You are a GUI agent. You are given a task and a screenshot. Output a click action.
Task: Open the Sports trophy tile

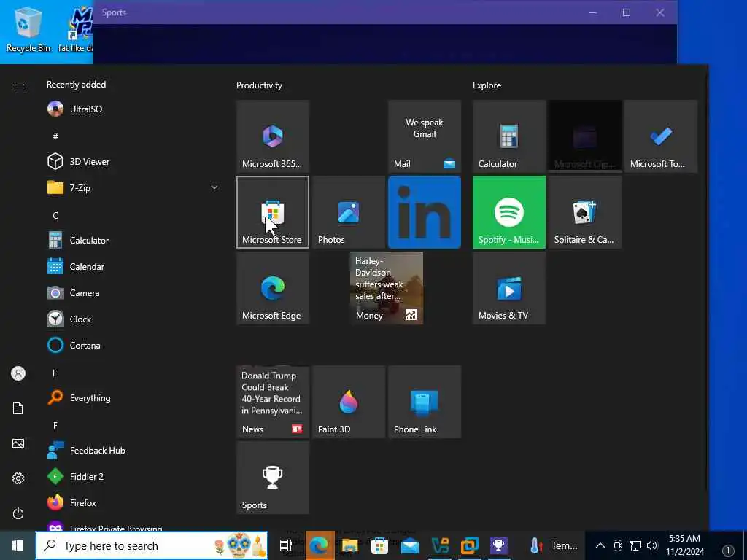pos(273,478)
